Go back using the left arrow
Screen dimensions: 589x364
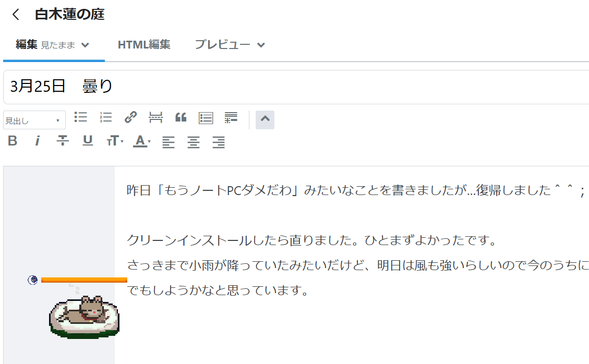coord(16,15)
